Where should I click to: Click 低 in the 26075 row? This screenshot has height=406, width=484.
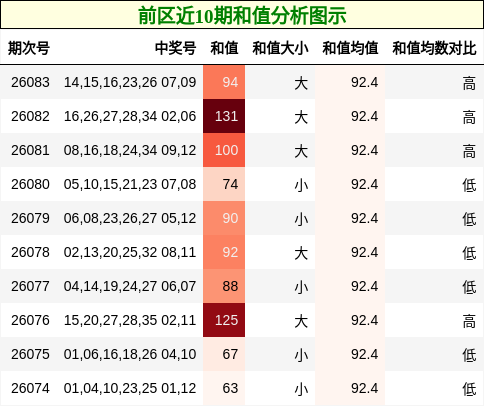tap(469, 355)
